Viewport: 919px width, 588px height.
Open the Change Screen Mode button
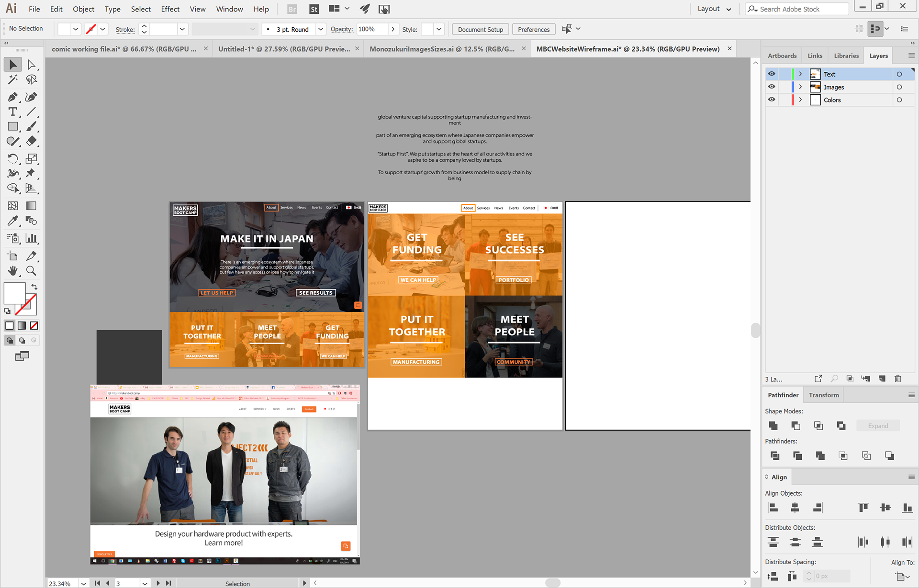22,356
